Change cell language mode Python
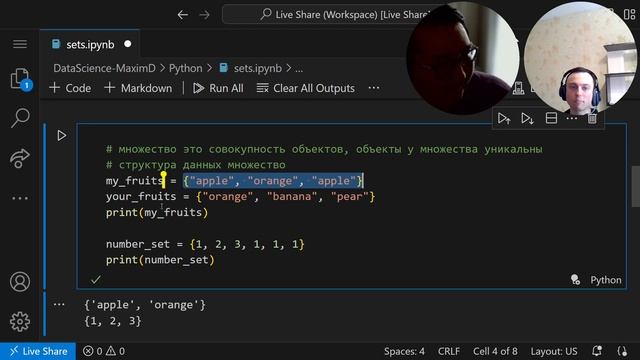The image size is (640, 360). 606,280
